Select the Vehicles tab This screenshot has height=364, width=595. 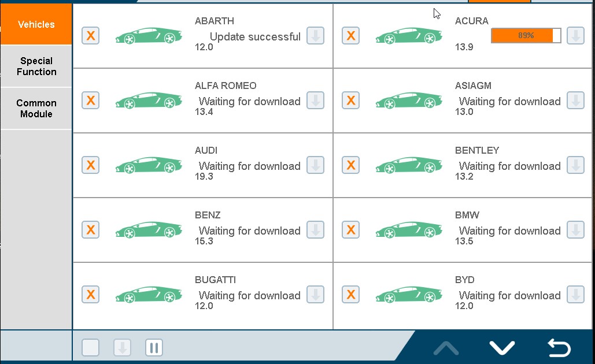pyautogui.click(x=36, y=24)
